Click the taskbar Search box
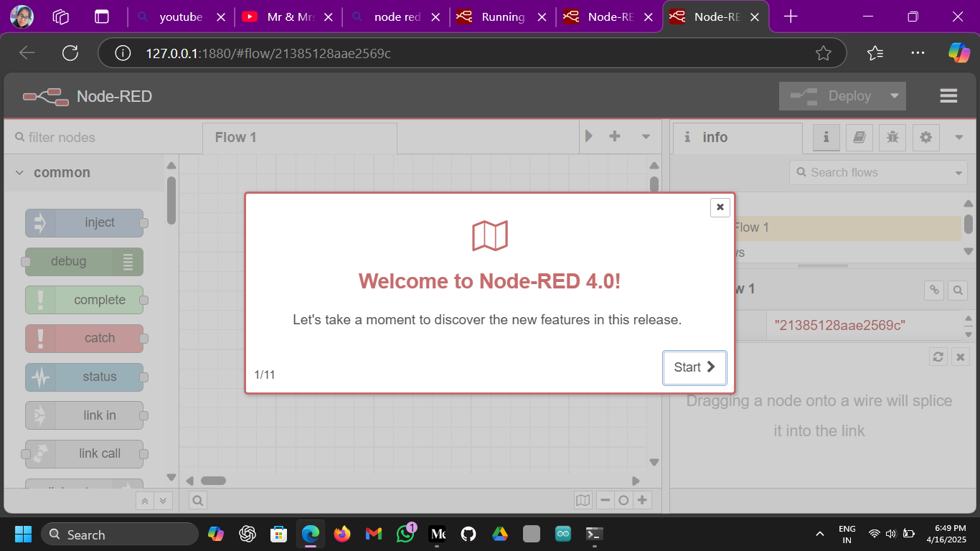 [120, 534]
